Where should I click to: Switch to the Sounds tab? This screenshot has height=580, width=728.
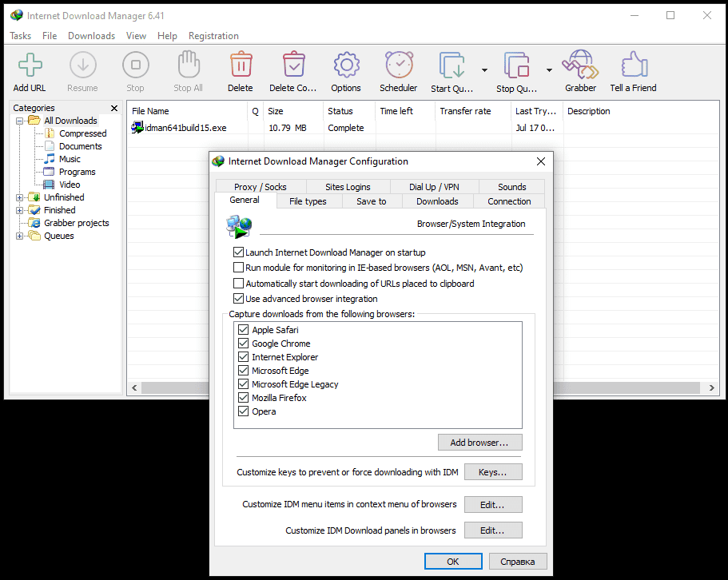click(x=512, y=186)
